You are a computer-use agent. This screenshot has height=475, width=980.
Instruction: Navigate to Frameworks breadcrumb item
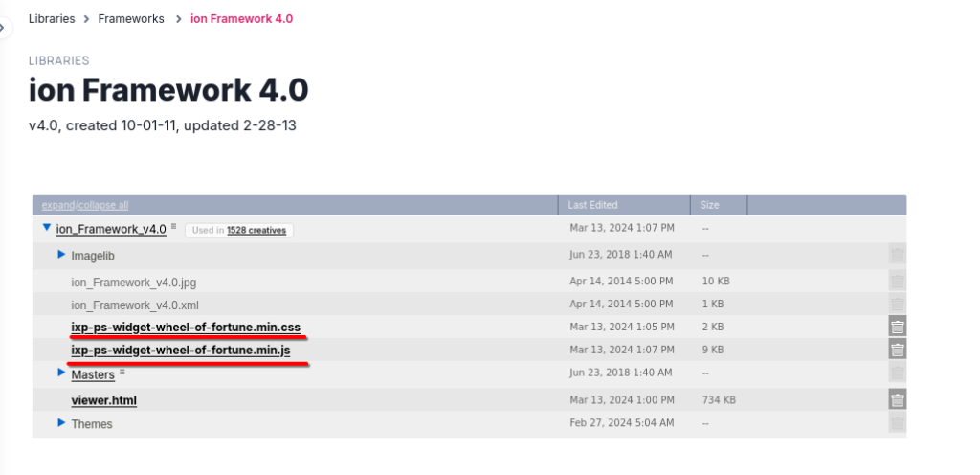click(x=131, y=18)
